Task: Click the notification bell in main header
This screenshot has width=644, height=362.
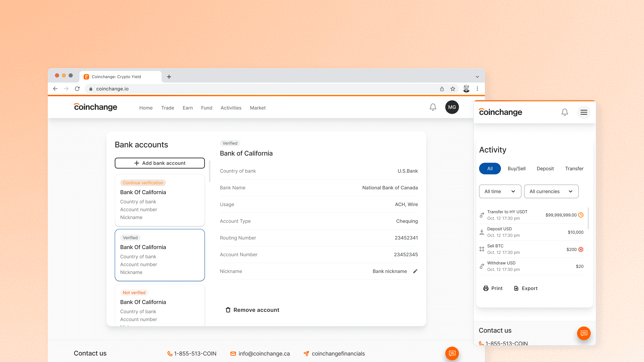Action: (433, 107)
